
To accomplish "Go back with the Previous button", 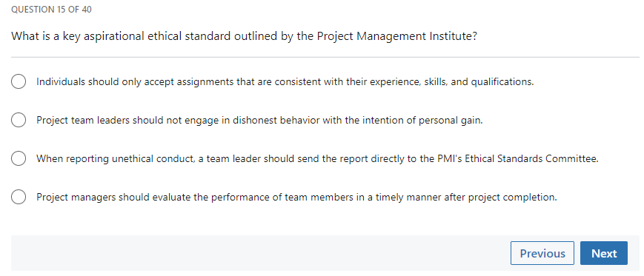I will (542, 254).
